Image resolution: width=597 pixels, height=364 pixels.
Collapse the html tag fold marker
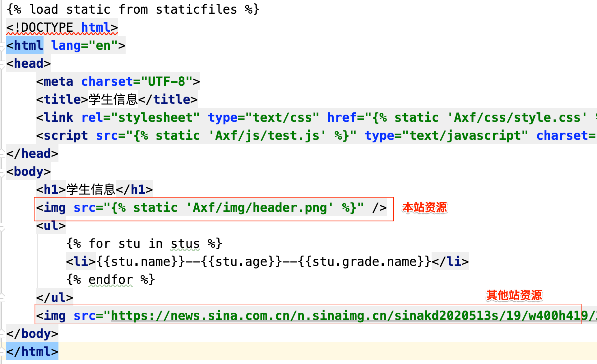[2, 47]
